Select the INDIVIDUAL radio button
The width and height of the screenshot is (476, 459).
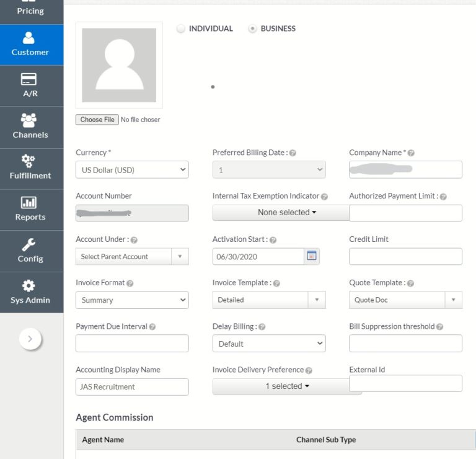point(180,29)
